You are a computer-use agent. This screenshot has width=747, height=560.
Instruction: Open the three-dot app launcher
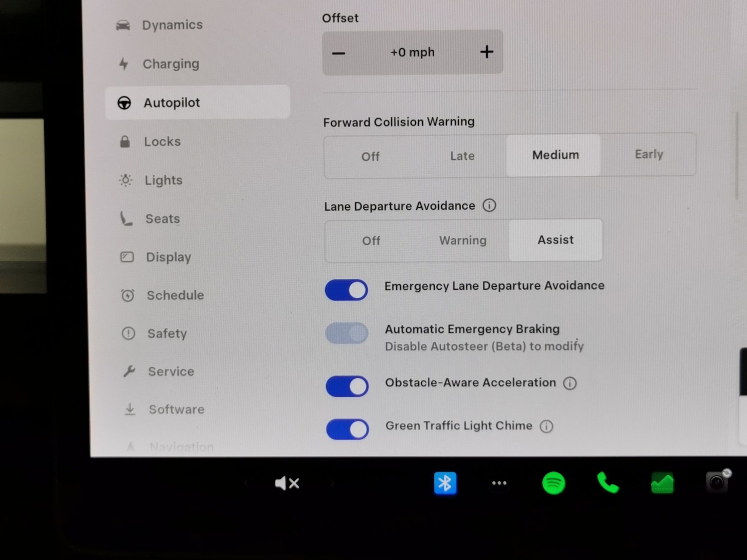coord(499,483)
